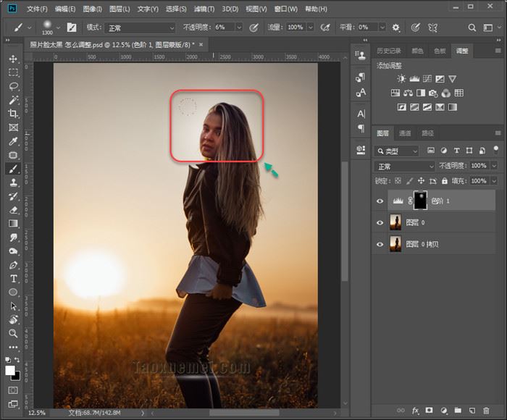The width and height of the screenshot is (507, 420).
Task: Click the delete layer trash icon
Action: [486, 411]
